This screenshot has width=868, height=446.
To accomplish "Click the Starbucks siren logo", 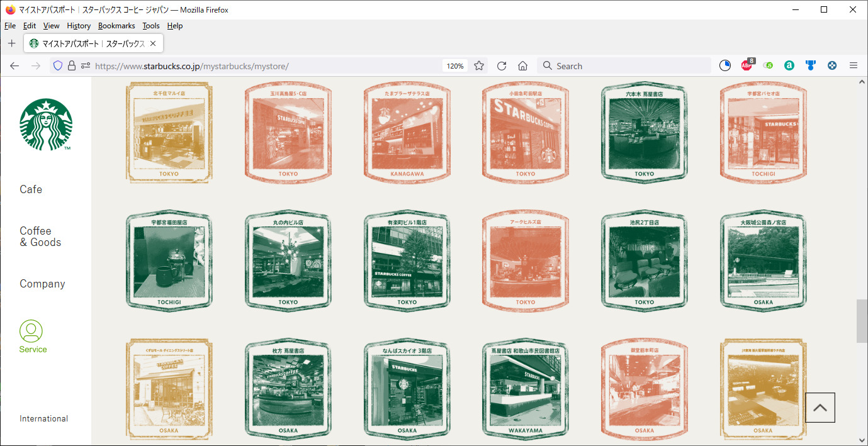I will click(x=46, y=125).
